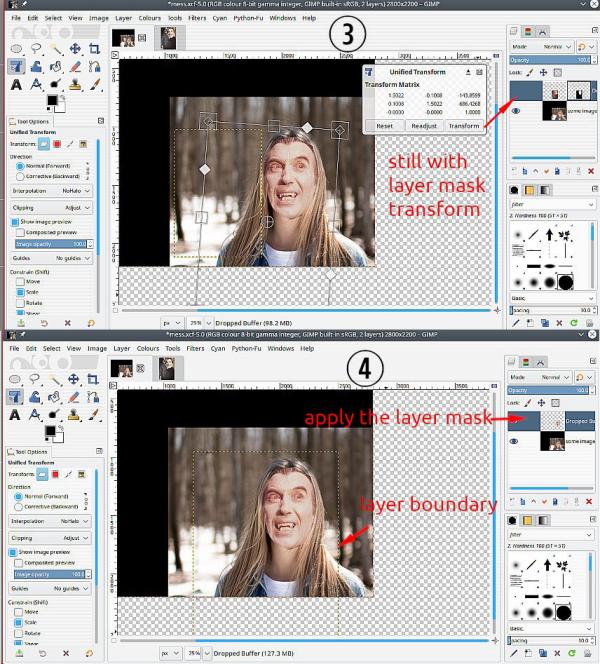Viewport: 600px width, 664px height.
Task: Pick the Free Select lasso in step 3 toolbox
Action: coord(36,49)
